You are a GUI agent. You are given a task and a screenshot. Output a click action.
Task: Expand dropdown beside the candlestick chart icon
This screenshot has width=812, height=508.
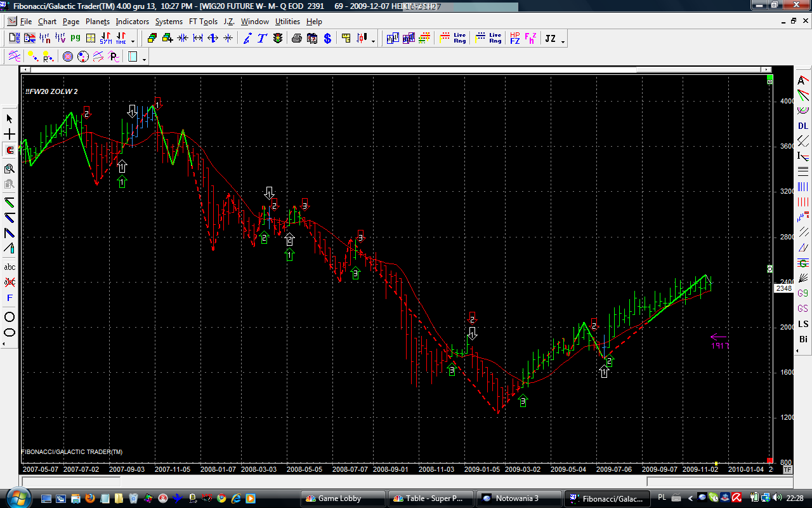[x=373, y=42]
